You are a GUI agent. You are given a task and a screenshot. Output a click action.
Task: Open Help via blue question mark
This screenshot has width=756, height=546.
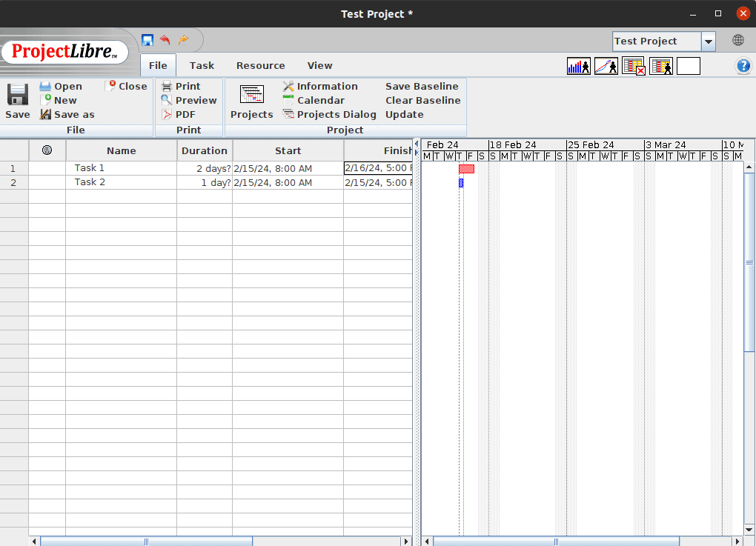[x=743, y=66]
